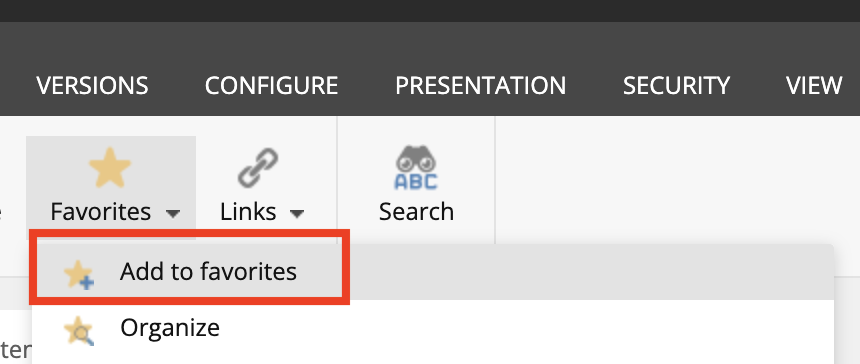This screenshot has height=364, width=860.
Task: Choose Add to favorites from the menu
Action: [208, 271]
